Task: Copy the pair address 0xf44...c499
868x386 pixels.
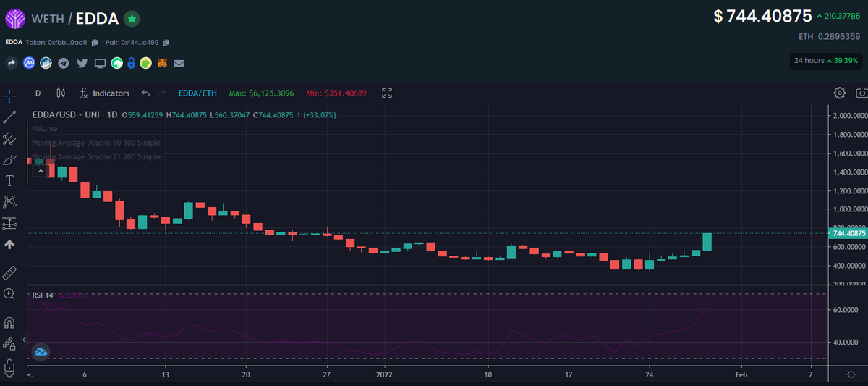Action: coord(166,42)
